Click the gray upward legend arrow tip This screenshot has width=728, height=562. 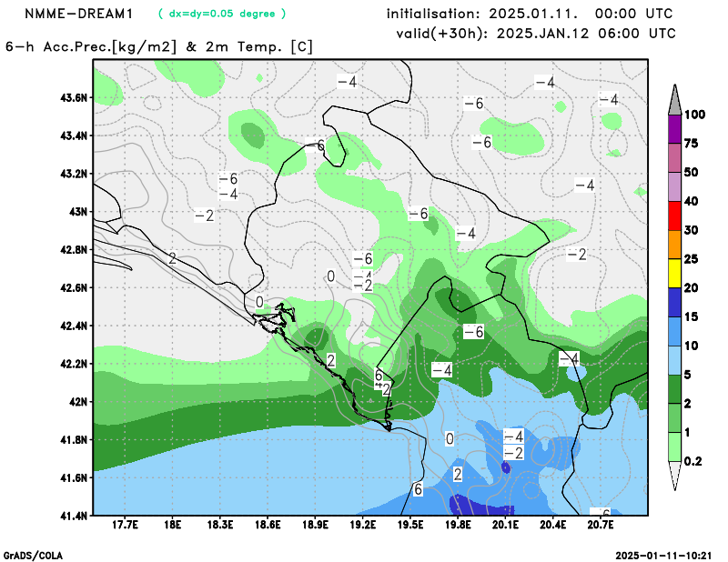(x=674, y=100)
